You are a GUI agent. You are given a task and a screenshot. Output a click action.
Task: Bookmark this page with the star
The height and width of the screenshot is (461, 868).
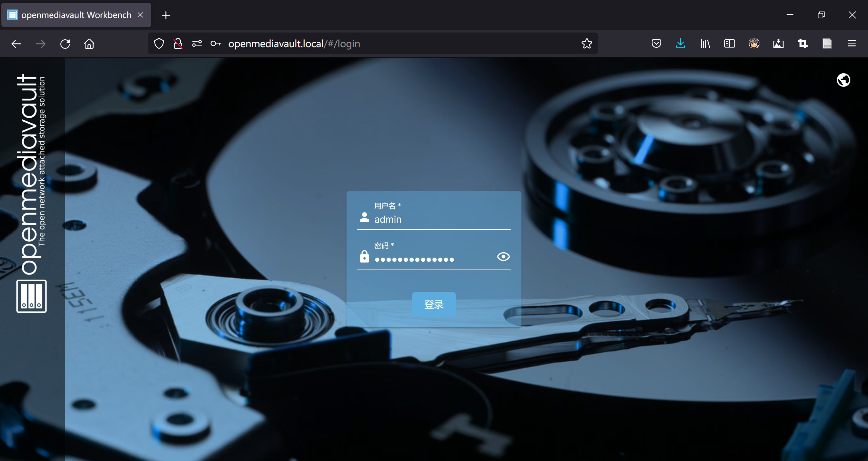coord(587,44)
